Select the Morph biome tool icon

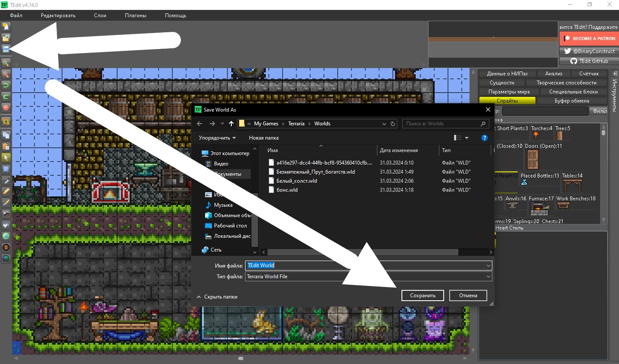[x=6, y=258]
